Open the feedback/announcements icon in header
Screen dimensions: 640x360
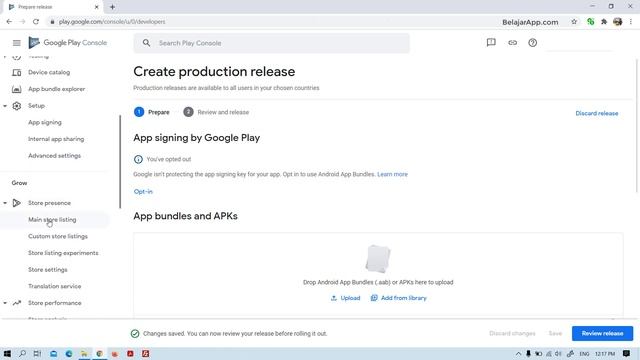coord(491,42)
